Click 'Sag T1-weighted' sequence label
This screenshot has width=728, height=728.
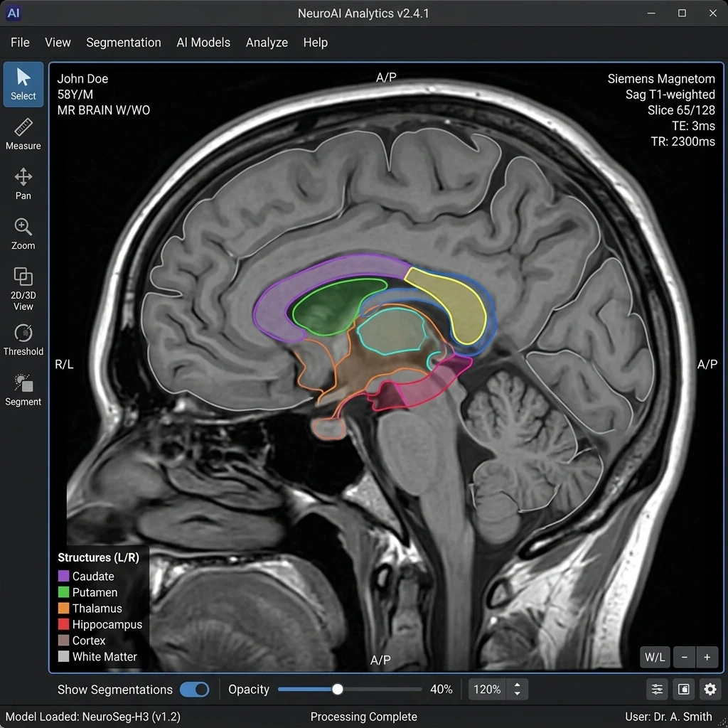tap(670, 95)
